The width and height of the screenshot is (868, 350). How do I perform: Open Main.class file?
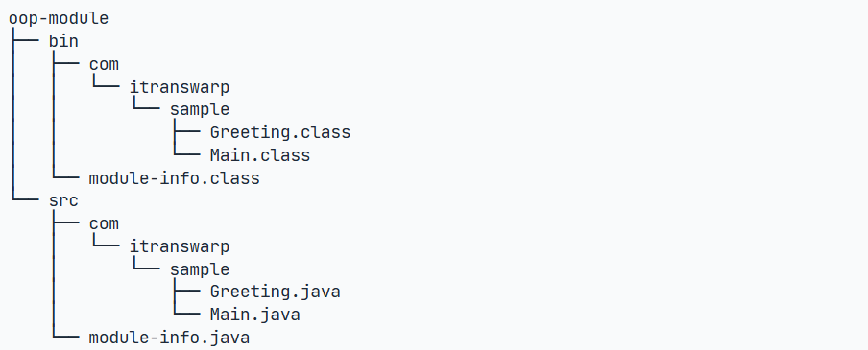(260, 155)
